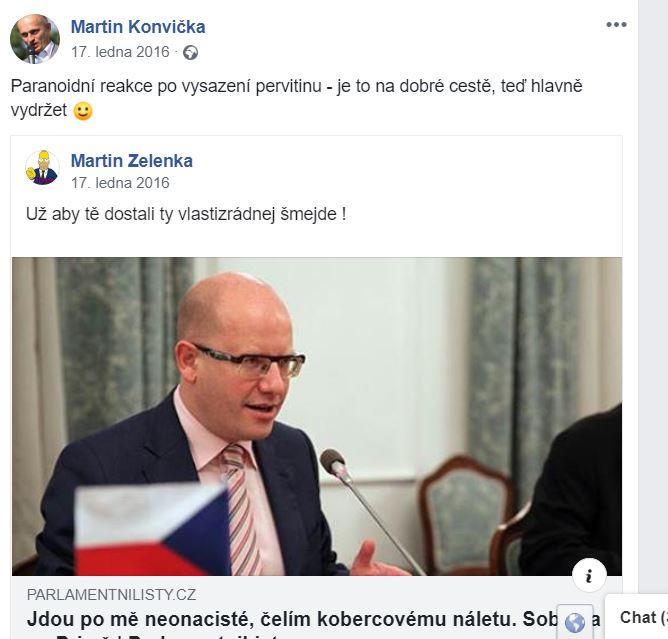Open Zelenka's shared post timestamp
668x639 pixels.
coord(120,183)
